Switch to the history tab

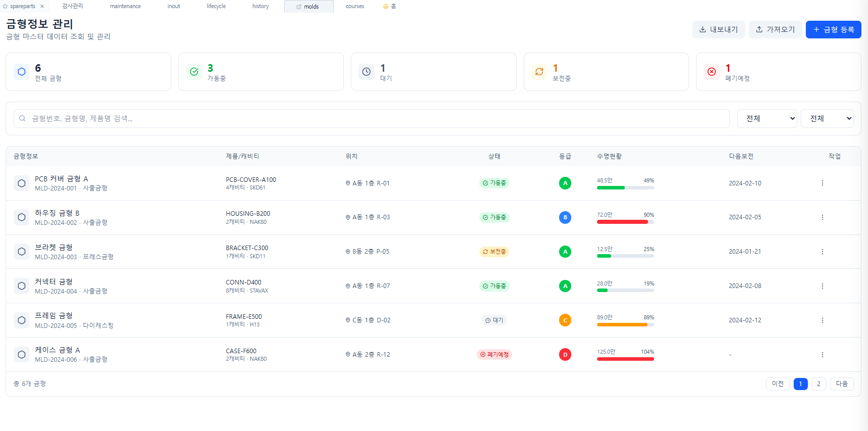tap(261, 6)
